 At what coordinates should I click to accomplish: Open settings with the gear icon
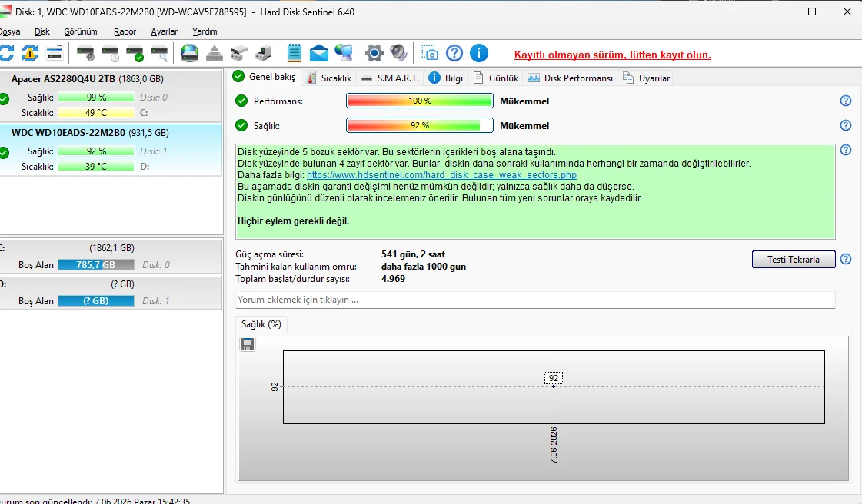[x=374, y=53]
